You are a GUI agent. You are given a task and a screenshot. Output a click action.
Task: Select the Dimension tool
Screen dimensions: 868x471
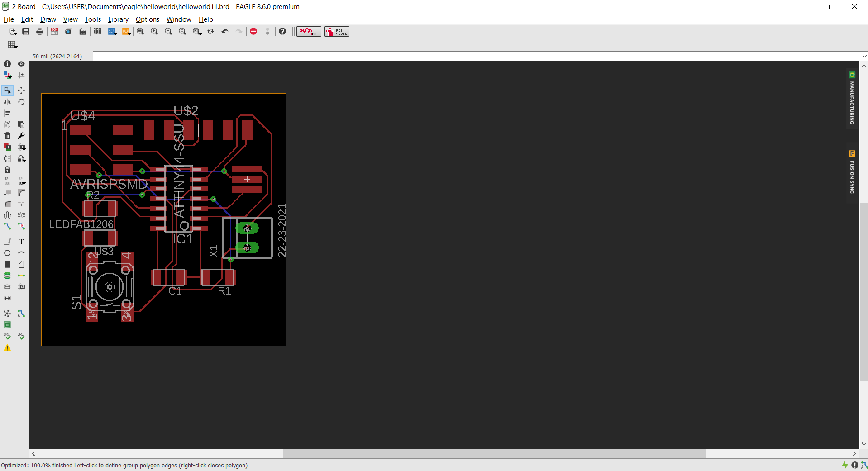point(7,298)
